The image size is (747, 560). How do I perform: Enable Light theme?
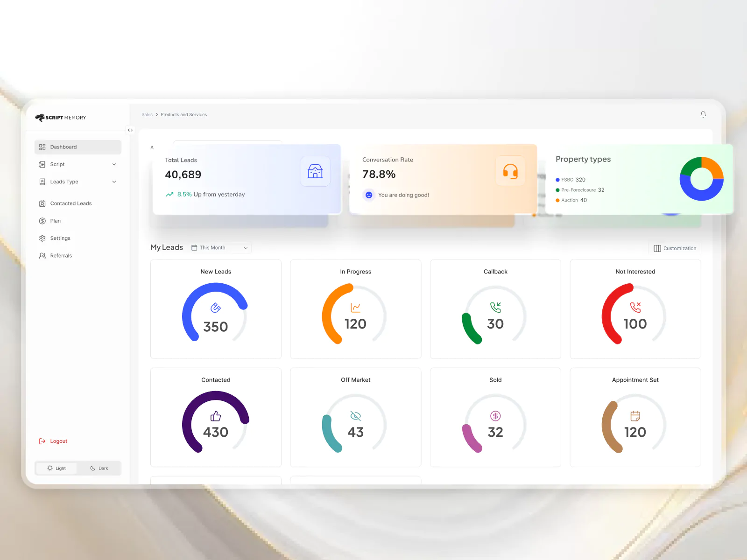coord(56,468)
